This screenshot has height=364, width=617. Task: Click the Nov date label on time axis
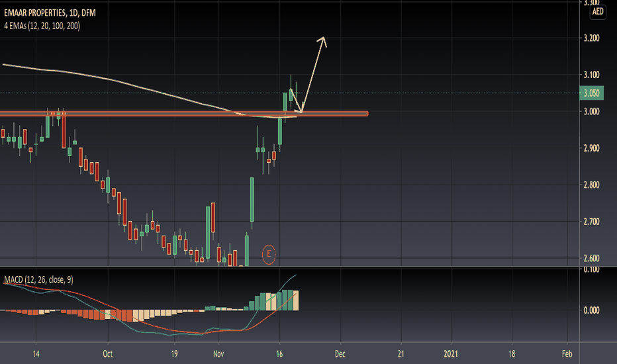218,354
